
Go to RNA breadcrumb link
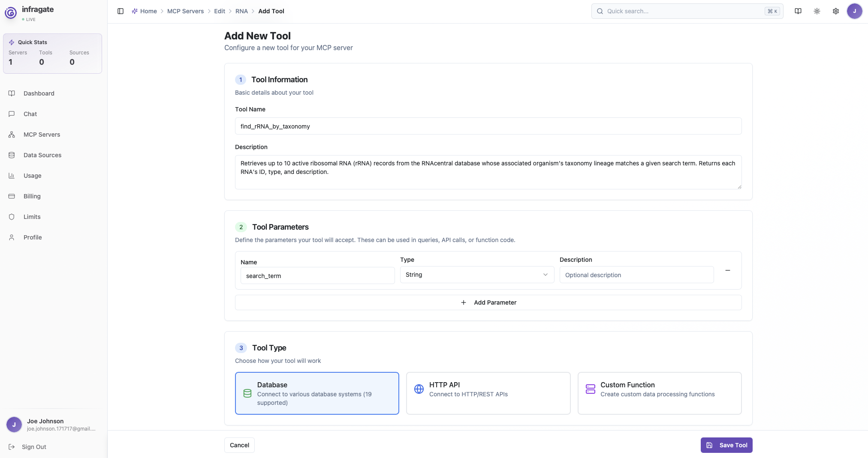tap(241, 11)
